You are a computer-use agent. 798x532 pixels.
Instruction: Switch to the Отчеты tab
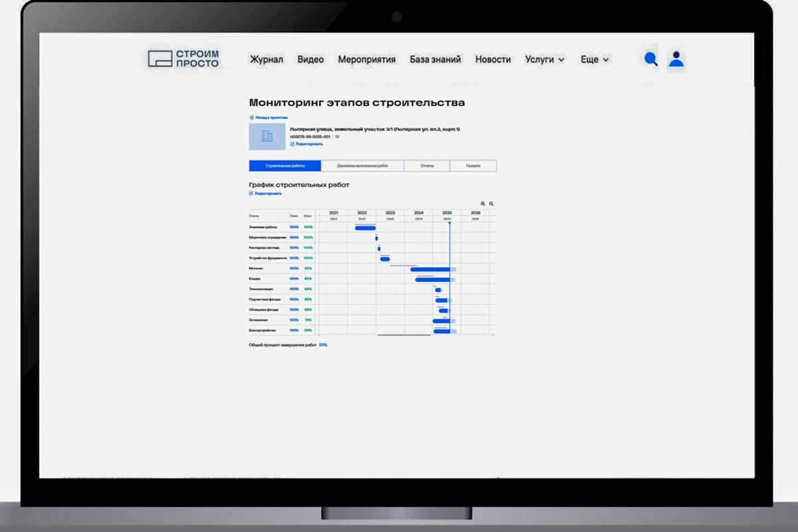[427, 166]
